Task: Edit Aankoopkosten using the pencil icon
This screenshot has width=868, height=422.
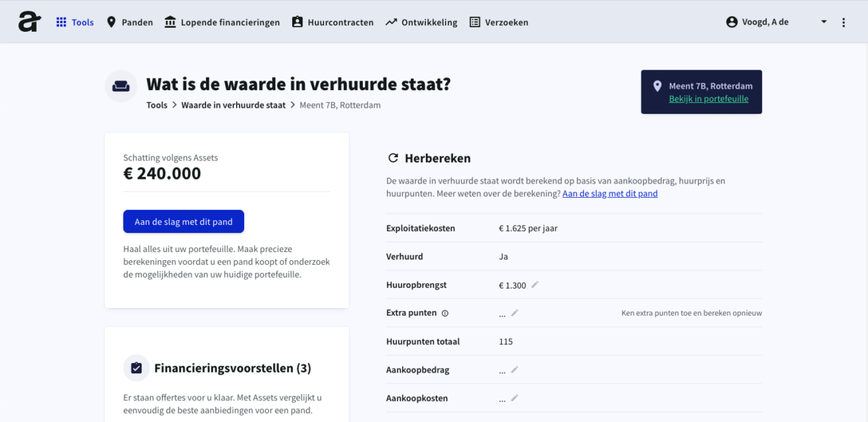Action: [515, 398]
